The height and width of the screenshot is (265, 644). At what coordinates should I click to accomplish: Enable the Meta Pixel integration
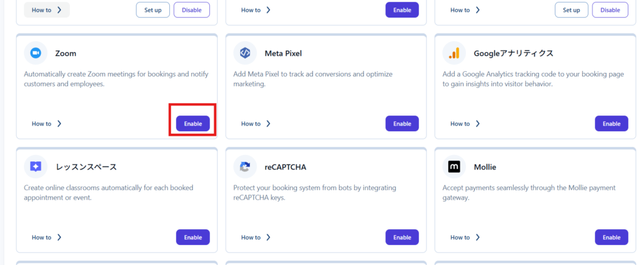(402, 124)
